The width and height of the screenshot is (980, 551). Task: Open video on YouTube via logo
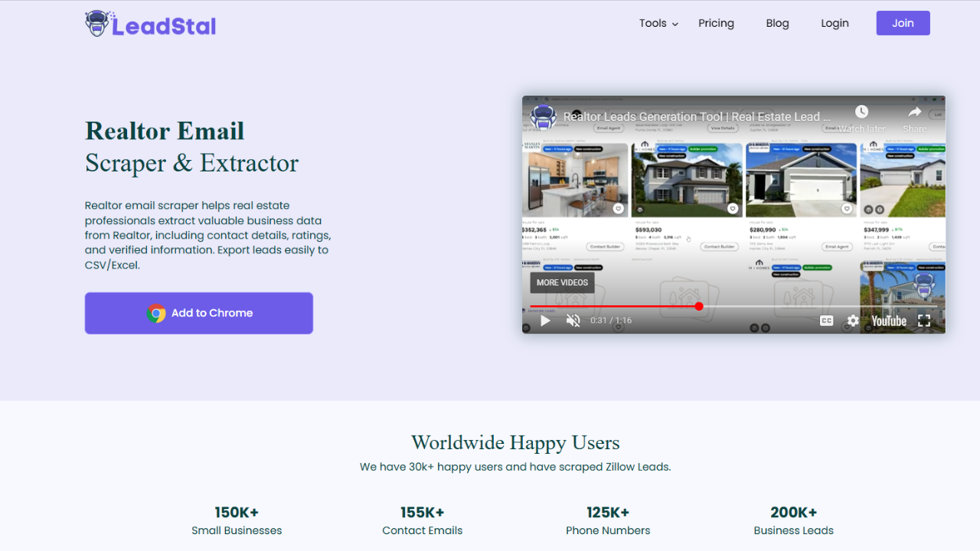click(888, 321)
